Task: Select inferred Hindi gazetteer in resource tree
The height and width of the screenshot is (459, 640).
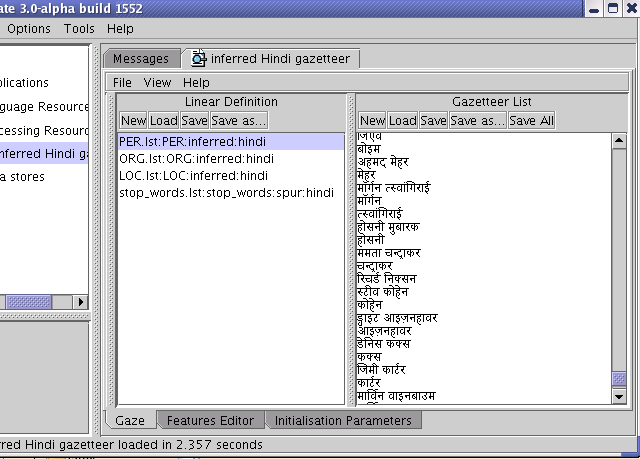Action: pyautogui.click(x=45, y=153)
